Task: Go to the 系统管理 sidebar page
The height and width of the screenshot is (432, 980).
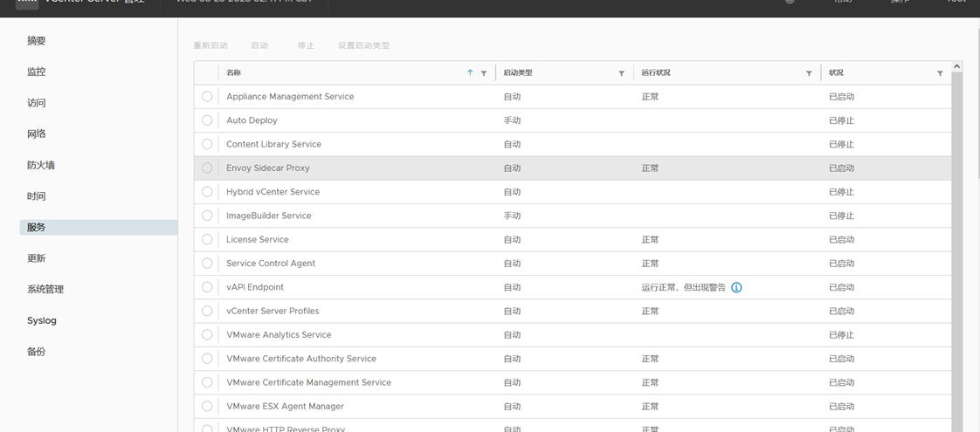Action: coord(45,290)
